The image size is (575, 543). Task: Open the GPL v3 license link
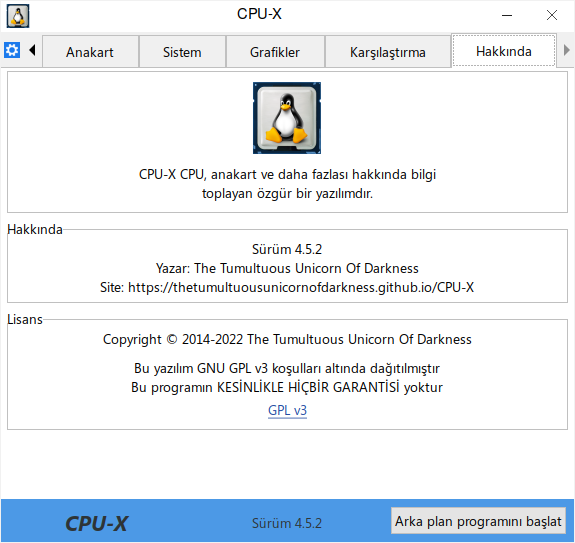click(x=287, y=410)
